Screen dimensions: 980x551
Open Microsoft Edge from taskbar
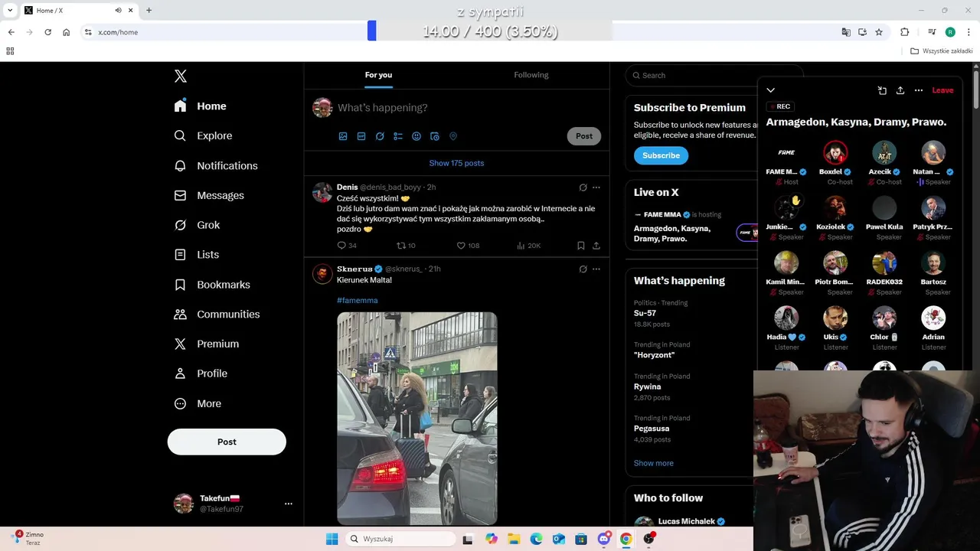pos(536,539)
